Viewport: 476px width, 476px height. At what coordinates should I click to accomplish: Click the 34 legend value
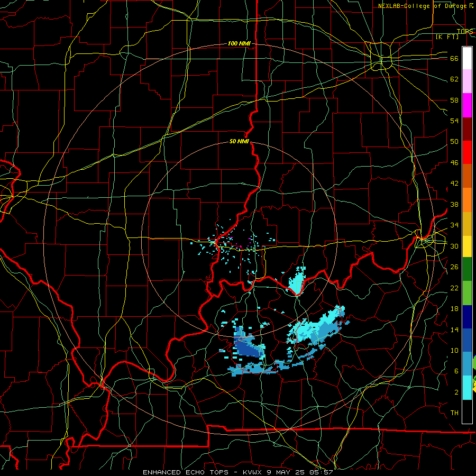pos(454,225)
